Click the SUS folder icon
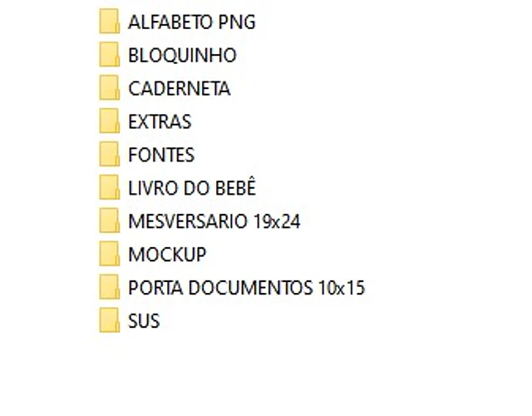 tap(109, 320)
